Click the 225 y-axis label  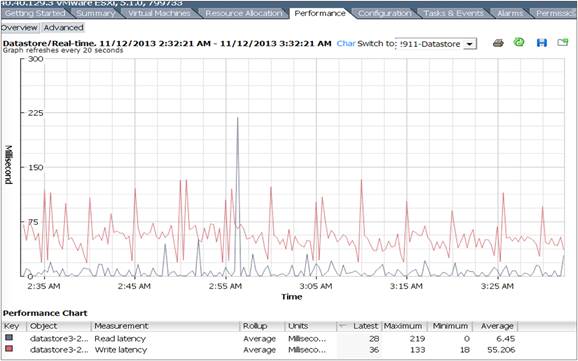[35, 113]
